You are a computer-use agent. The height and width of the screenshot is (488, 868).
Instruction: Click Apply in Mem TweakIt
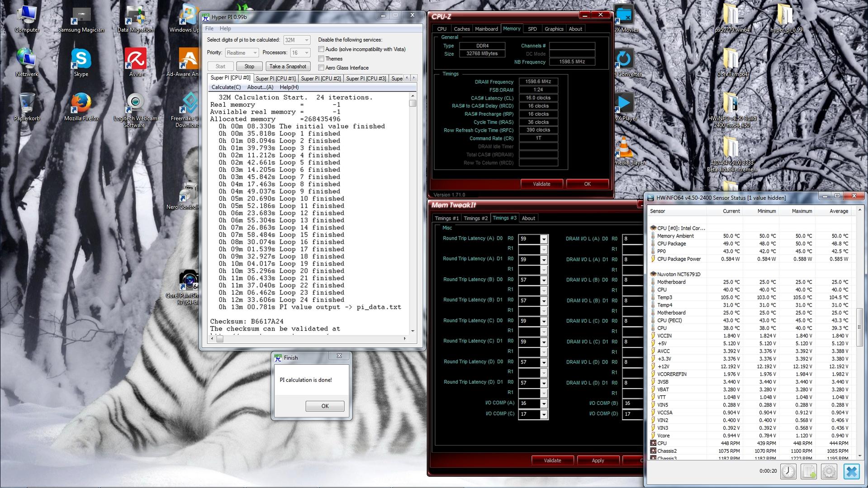click(598, 460)
